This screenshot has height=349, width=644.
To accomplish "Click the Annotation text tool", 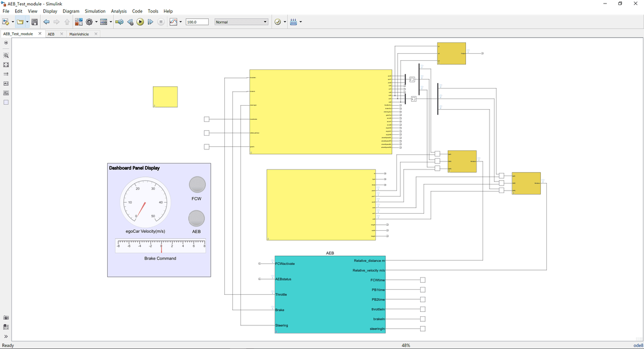I will (6, 83).
